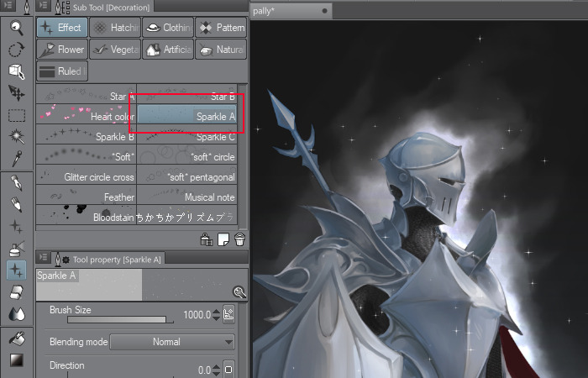588x378 pixels.
Task: Select the Fill paint bucket tool
Action: 17,339
